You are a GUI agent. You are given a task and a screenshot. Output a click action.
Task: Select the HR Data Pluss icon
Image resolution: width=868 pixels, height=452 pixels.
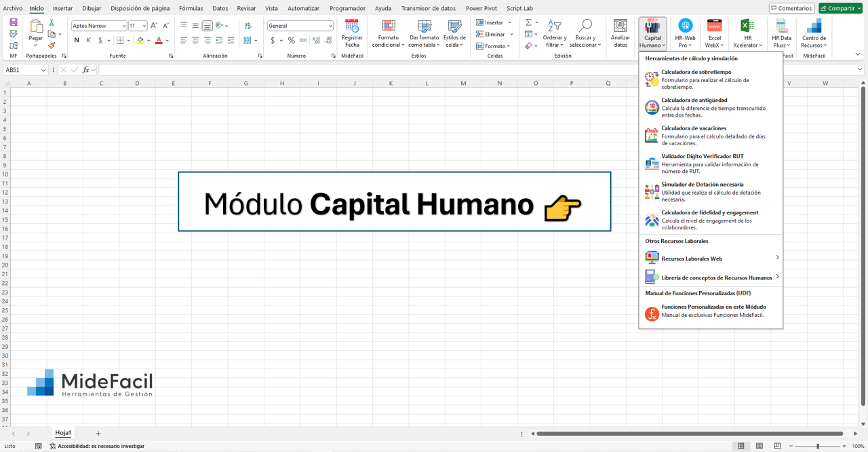[781, 33]
